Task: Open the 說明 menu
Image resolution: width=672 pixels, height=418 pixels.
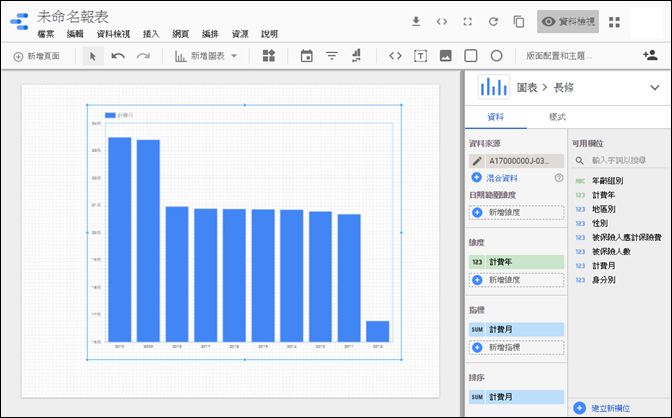Action: pyautogui.click(x=270, y=34)
